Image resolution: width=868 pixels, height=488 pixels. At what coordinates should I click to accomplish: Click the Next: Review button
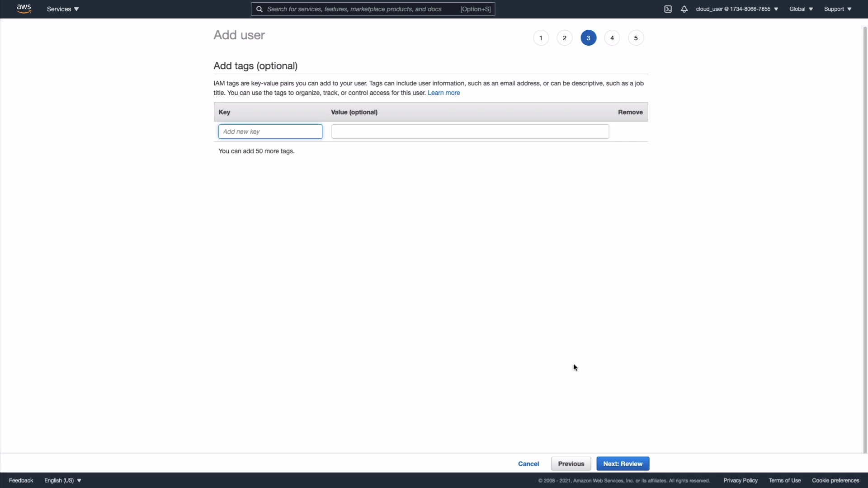pyautogui.click(x=623, y=464)
